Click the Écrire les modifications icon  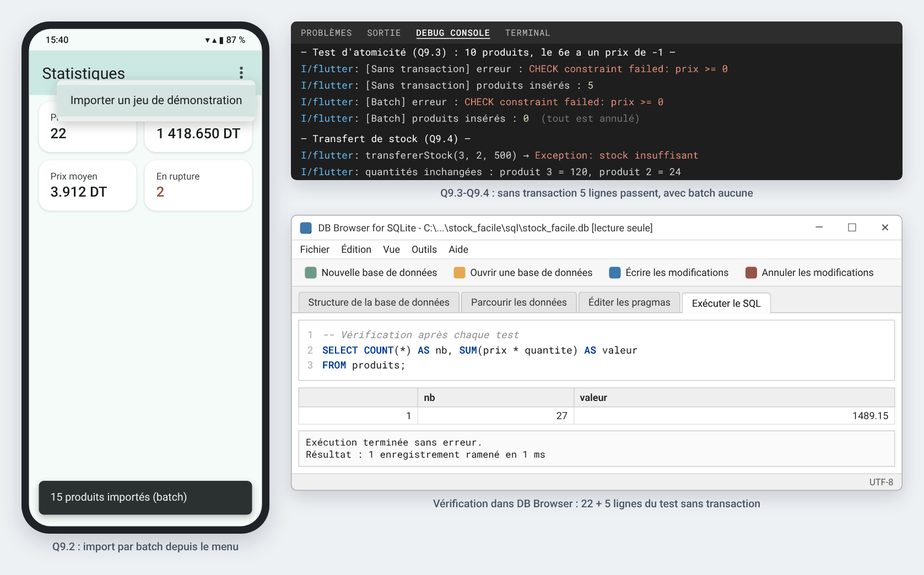click(x=615, y=273)
